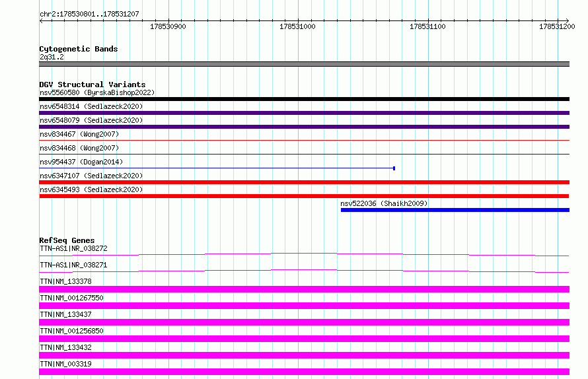588x379 pixels.
Task: Open TTN|NM_133378 transcript label
Action: [65, 281]
